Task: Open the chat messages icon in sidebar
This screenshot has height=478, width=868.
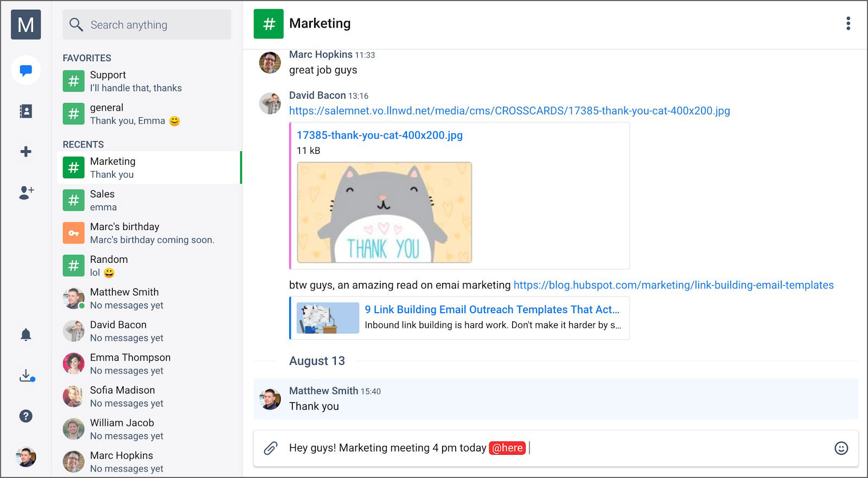Action: point(25,70)
